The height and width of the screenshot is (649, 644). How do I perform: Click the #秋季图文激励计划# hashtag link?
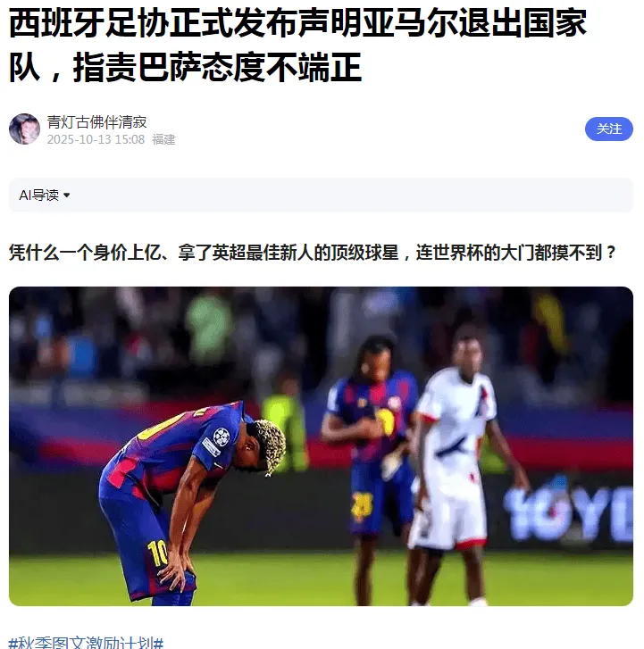[86, 643]
